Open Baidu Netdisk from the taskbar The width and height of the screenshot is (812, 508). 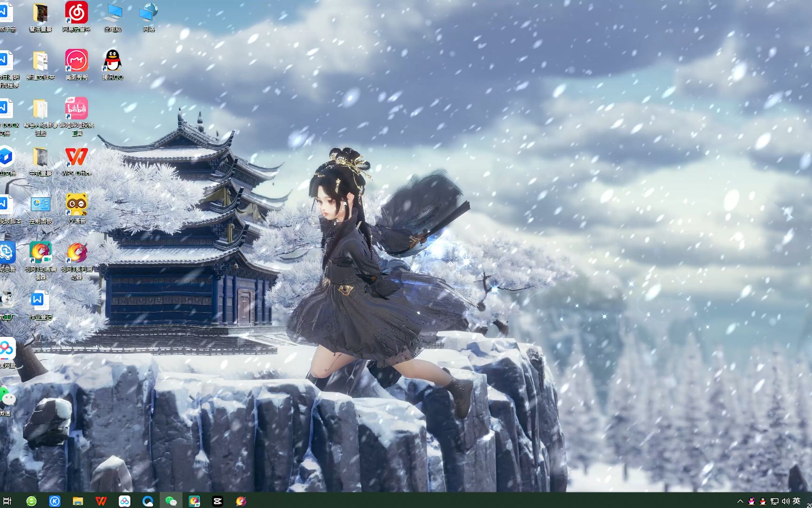125,501
